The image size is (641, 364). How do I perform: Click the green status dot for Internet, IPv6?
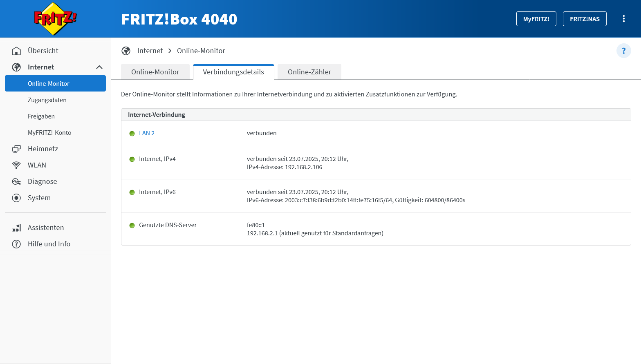point(132,192)
